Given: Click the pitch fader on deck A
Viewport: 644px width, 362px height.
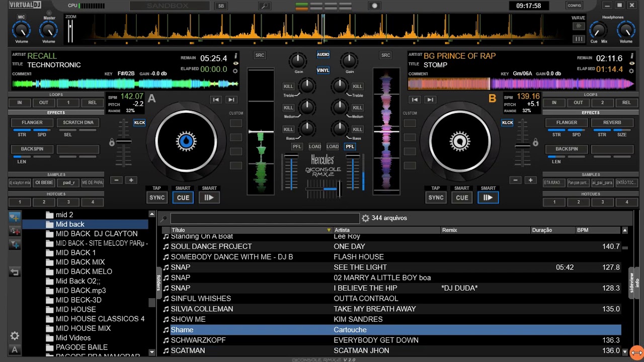Looking at the screenshot, I should (124, 142).
